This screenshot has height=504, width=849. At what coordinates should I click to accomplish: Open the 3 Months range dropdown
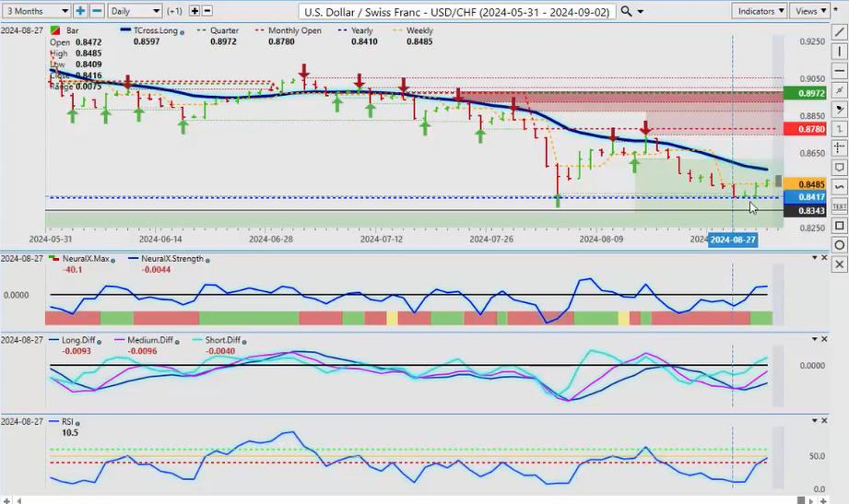click(x=37, y=11)
